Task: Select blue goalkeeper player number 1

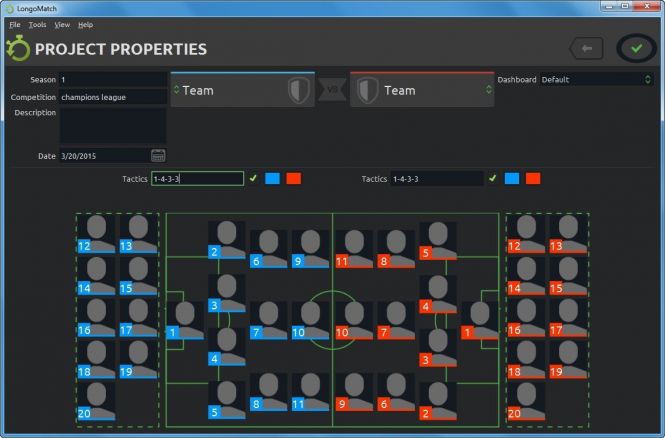Action: (184, 321)
